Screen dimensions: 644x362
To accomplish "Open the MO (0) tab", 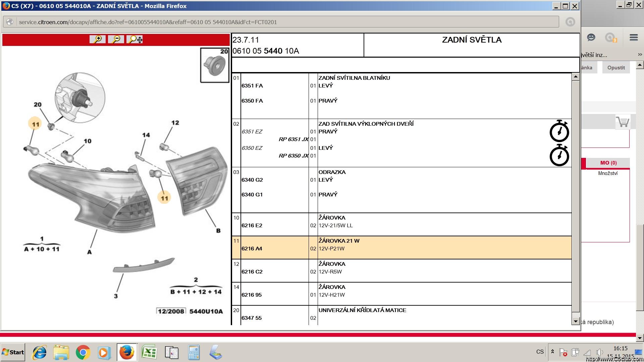I will coord(608,163).
